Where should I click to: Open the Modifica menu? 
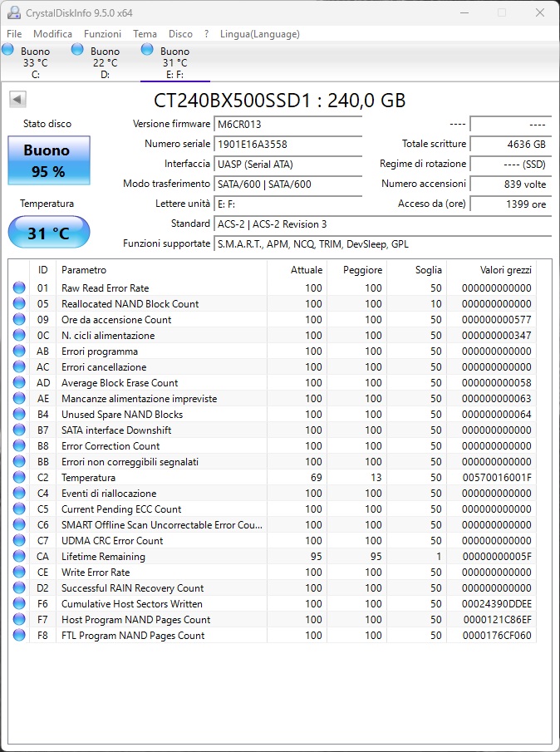(52, 34)
